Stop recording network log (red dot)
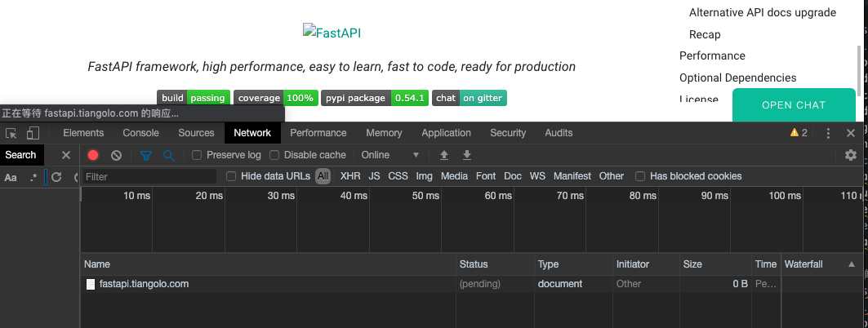868x328 pixels. pyautogui.click(x=93, y=155)
